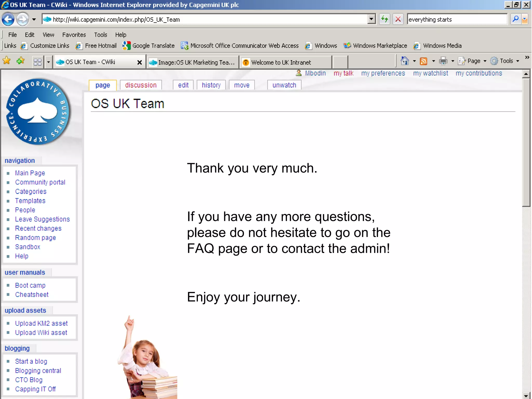Open the Edit menu
Image resolution: width=532 pixels, height=399 pixels.
coord(30,35)
